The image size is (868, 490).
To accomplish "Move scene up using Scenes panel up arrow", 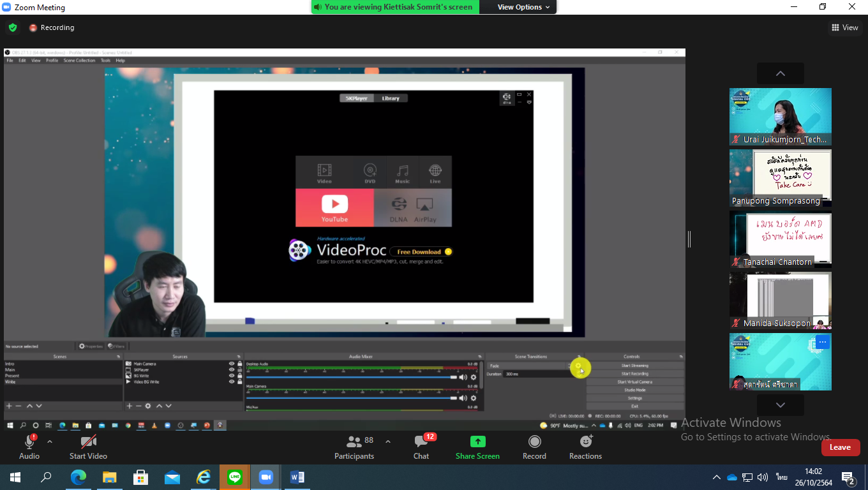I will (x=29, y=406).
